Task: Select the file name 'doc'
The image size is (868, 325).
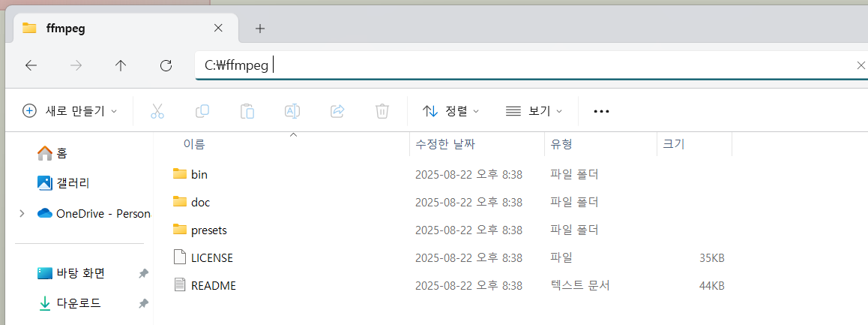Action: [x=200, y=202]
